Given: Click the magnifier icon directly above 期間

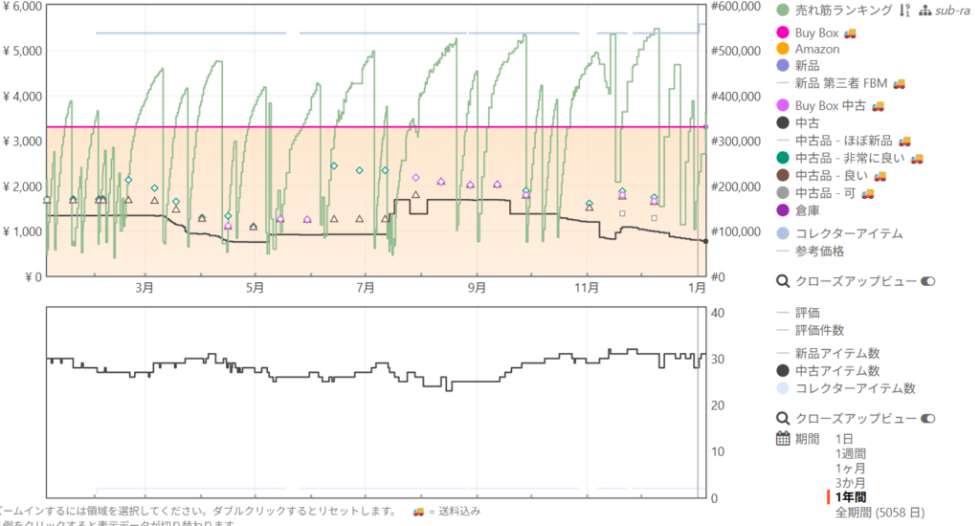Looking at the screenshot, I should tap(783, 418).
